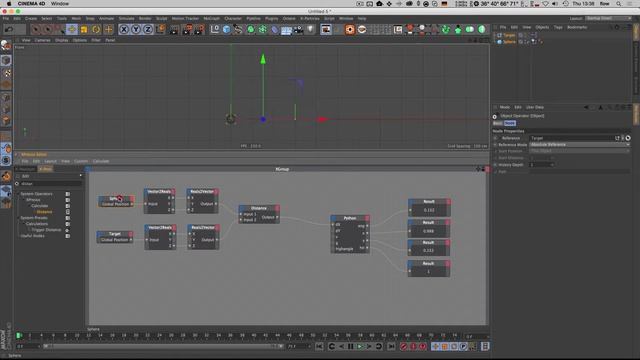Click the History Depth value field
The image size is (640, 360).
[x=541, y=164]
